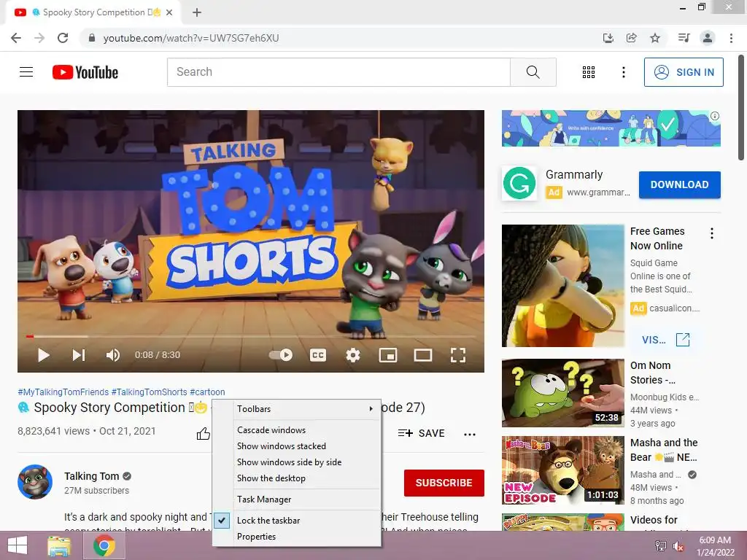The image size is (747, 560).
Task: Click the page vertical scrollbar
Action: coord(741,108)
